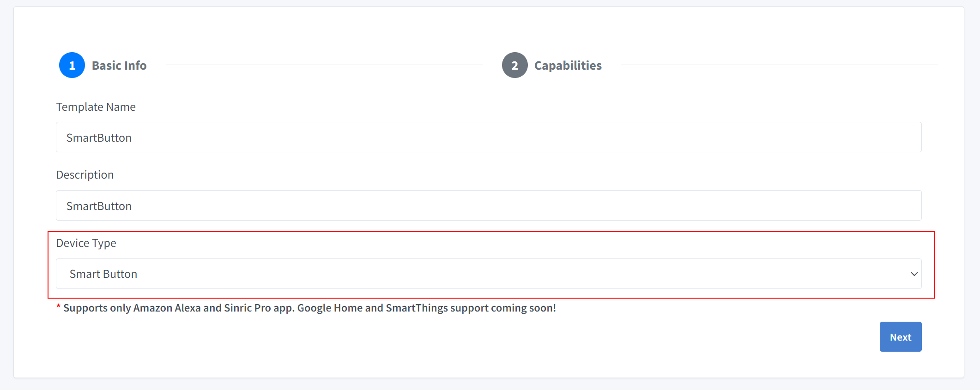Click the Description field label
The width and height of the screenshot is (980, 390).
(85, 175)
